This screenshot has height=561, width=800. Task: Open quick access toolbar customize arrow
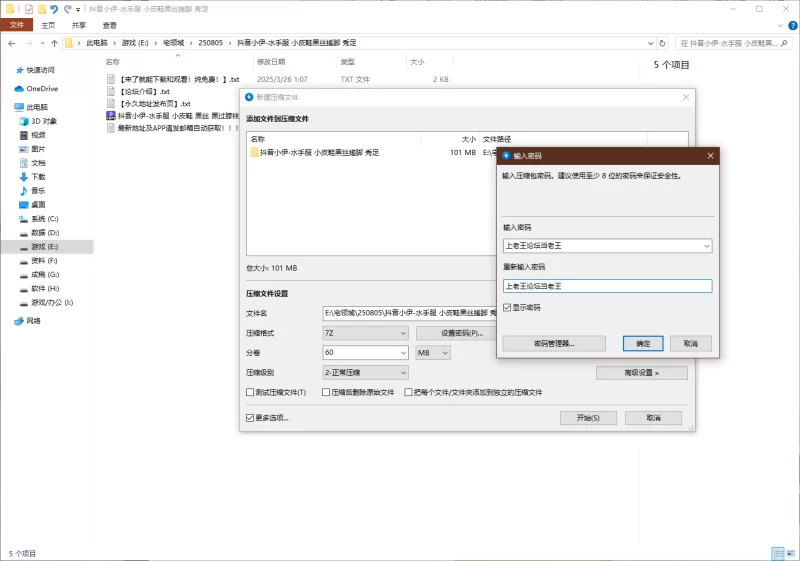78,9
